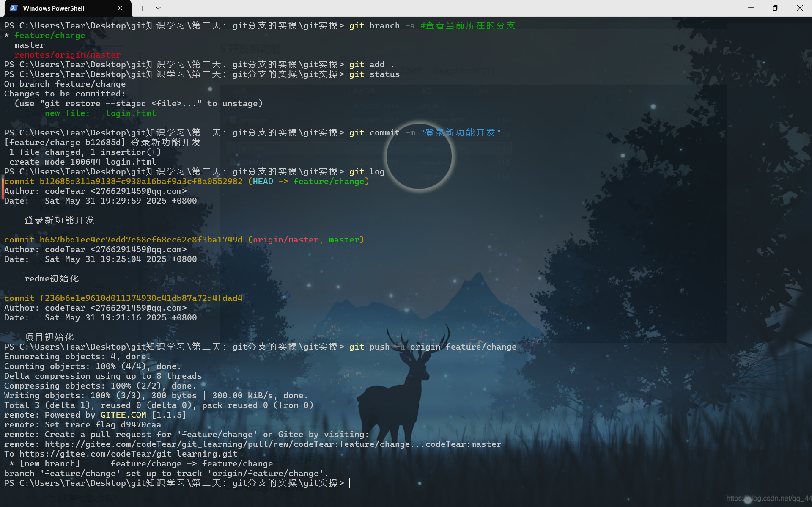Image resolution: width=812 pixels, height=507 pixels.
Task: Click the cyan HEAD label in git log
Action: click(263, 181)
